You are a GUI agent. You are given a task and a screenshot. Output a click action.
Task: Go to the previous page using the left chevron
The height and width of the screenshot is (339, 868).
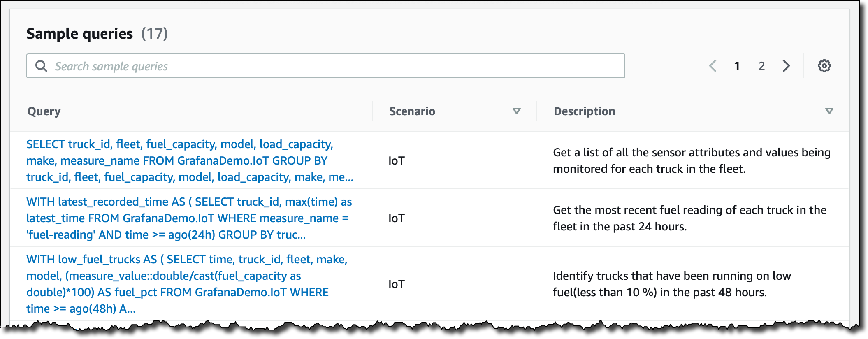point(713,66)
